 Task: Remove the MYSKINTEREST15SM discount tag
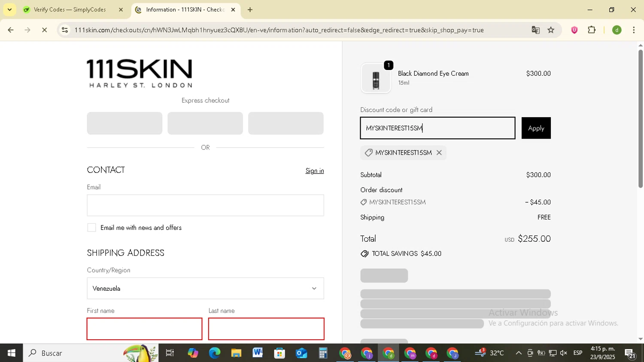pos(439,152)
